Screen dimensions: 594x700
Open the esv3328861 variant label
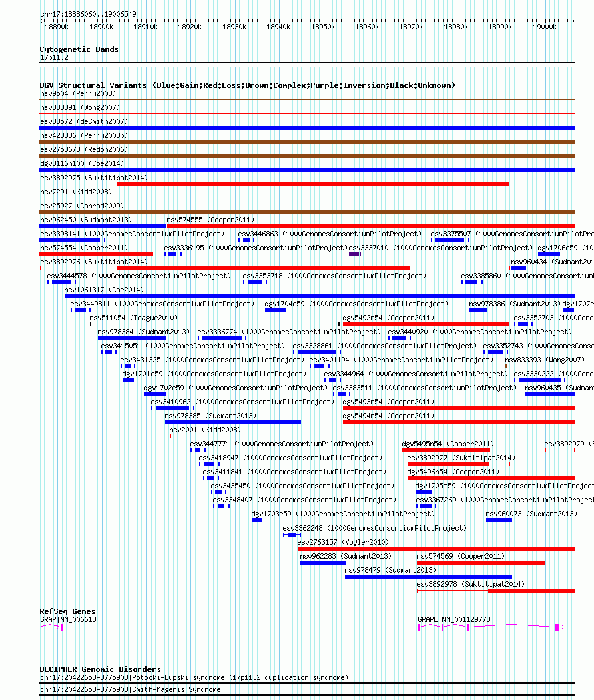[x=384, y=346]
